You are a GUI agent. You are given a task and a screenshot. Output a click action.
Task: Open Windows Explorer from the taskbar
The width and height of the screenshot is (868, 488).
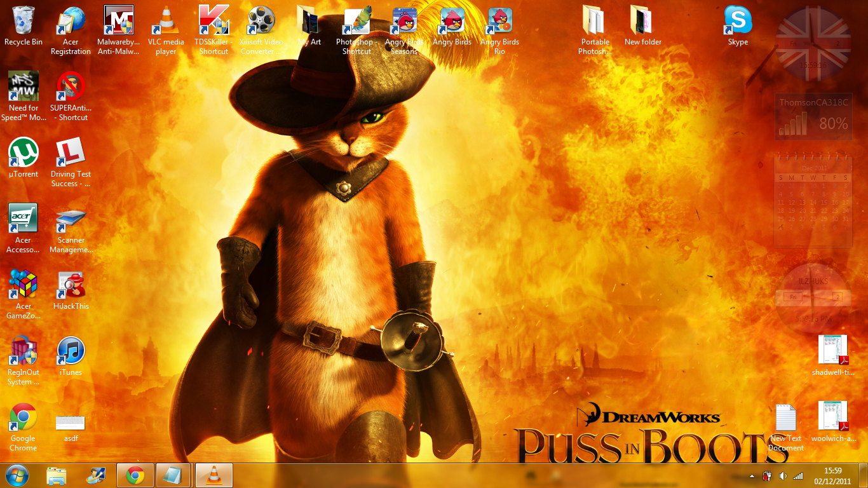[x=57, y=475]
